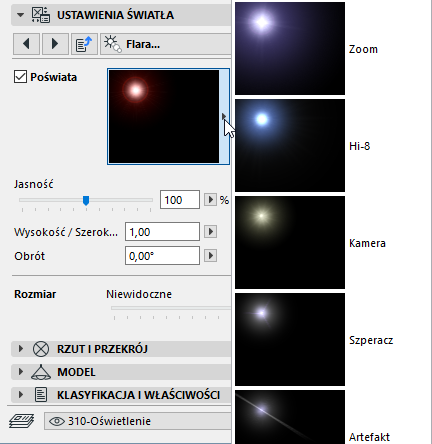Click the RZUT I PRZEKRÓJ lamp symbol icon

point(41,349)
